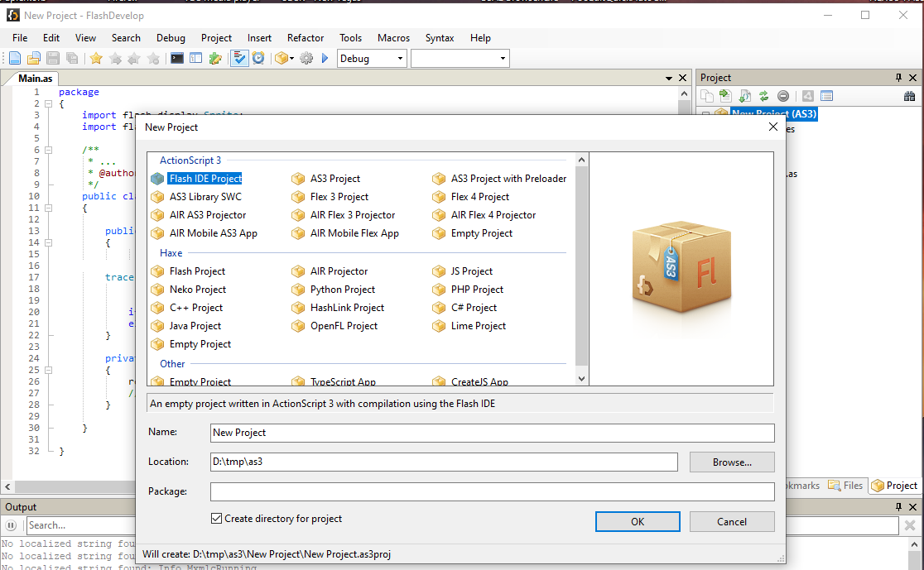Click the Save All icon

point(72,58)
